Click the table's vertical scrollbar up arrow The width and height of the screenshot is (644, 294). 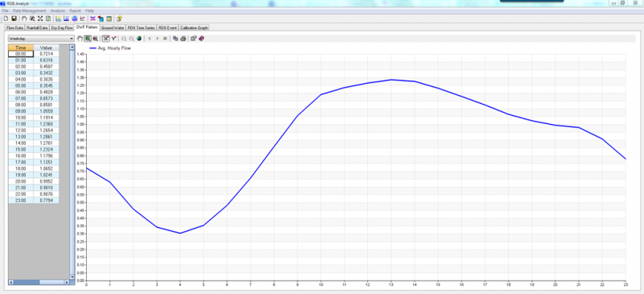pyautogui.click(x=72, y=48)
